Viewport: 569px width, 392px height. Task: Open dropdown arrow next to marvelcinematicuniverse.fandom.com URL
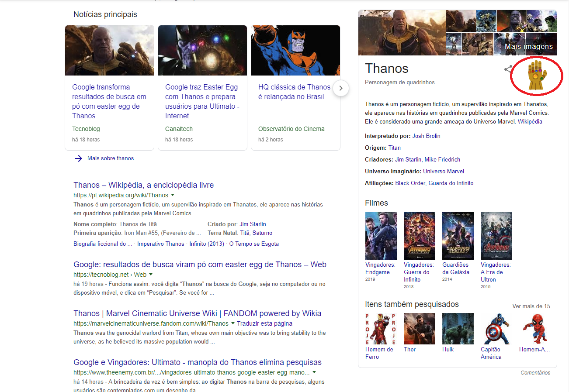[x=233, y=323]
